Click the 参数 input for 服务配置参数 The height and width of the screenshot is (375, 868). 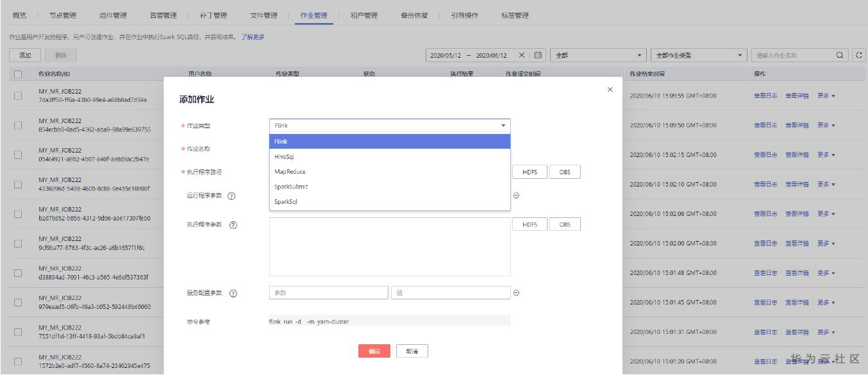[329, 293]
